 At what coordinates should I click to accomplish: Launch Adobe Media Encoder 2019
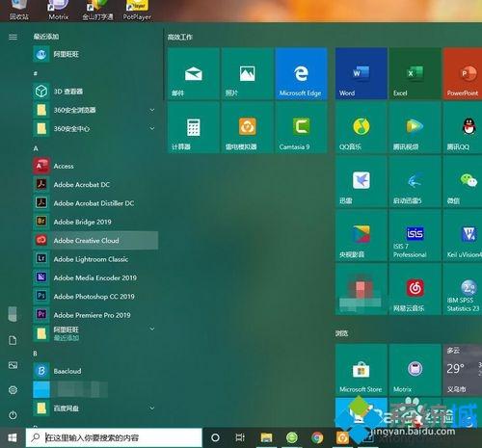coord(95,277)
